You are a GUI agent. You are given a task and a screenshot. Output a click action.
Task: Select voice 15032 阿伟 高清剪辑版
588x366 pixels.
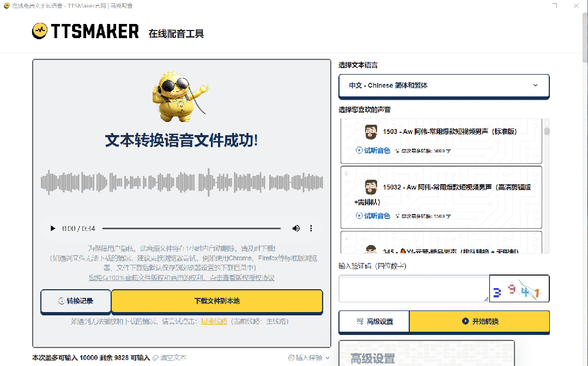coord(441,197)
